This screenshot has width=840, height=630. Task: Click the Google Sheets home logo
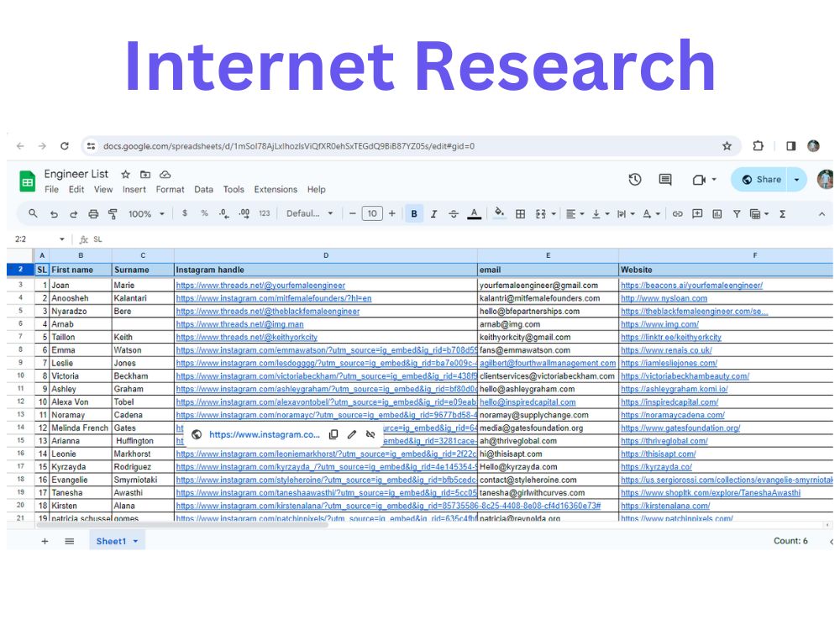(x=28, y=181)
